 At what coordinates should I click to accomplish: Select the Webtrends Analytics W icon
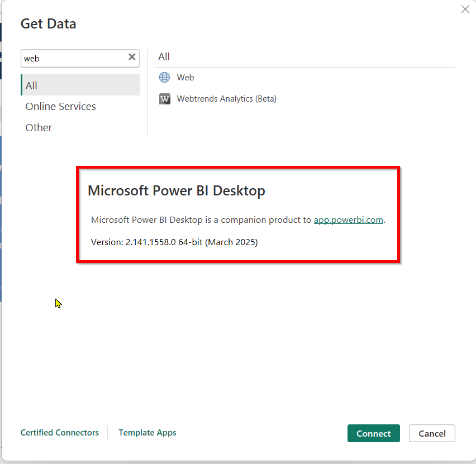tap(165, 99)
